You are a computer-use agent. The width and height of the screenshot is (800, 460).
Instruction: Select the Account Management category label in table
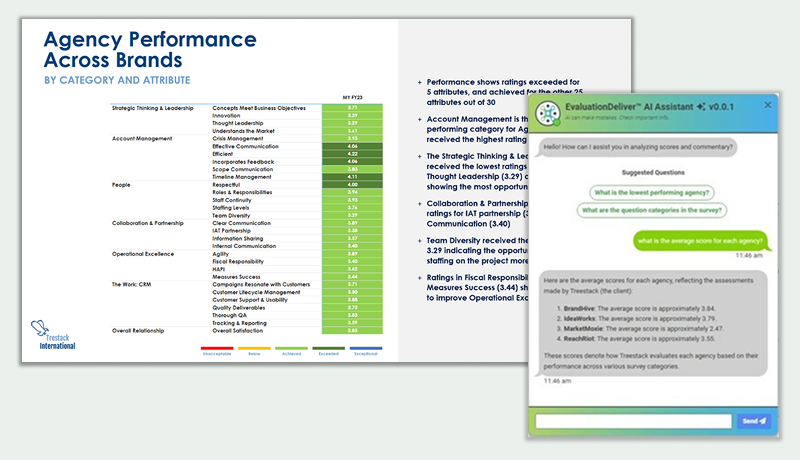click(142, 139)
